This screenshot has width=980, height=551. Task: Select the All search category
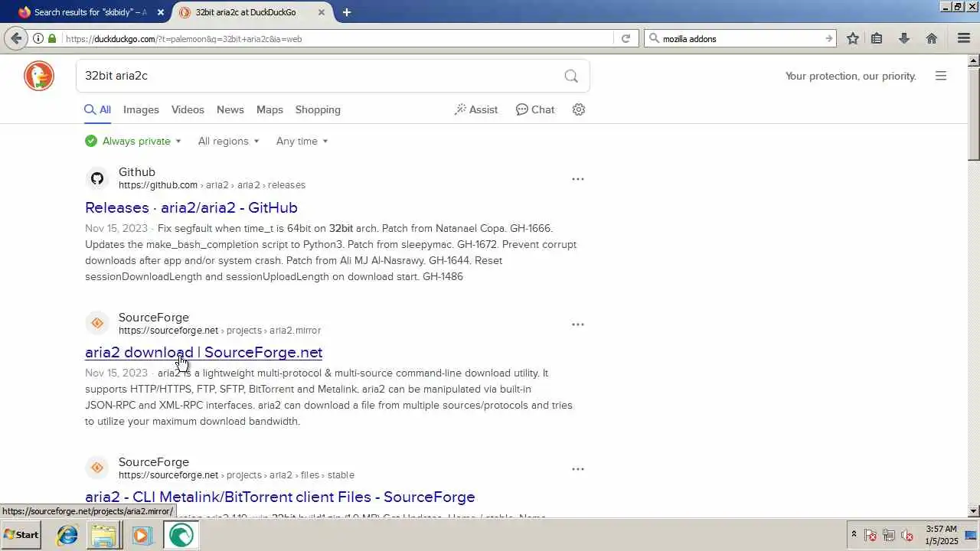coord(97,109)
